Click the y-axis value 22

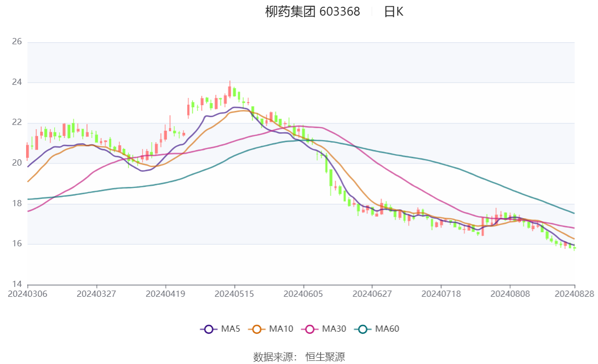pyautogui.click(x=17, y=122)
